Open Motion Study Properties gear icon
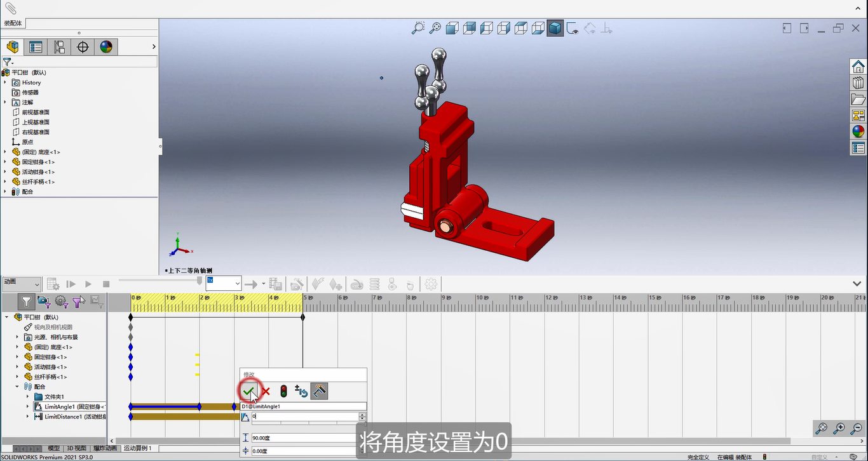Screen dimensions: 868x461 (x=431, y=284)
